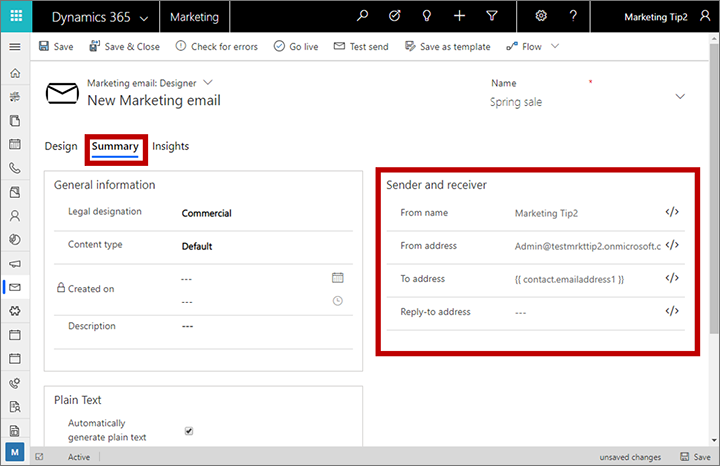Click the Go live button
The image size is (720, 466).
click(295, 47)
